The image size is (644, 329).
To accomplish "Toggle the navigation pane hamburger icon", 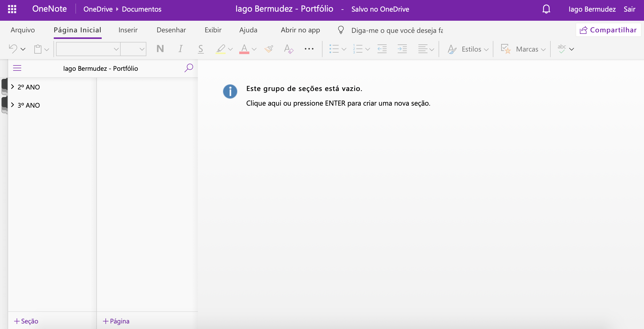I will pos(17,68).
